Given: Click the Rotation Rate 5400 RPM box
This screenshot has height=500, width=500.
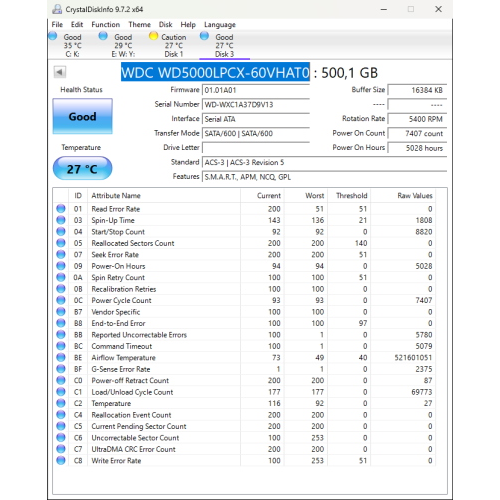Looking at the screenshot, I should (417, 119).
